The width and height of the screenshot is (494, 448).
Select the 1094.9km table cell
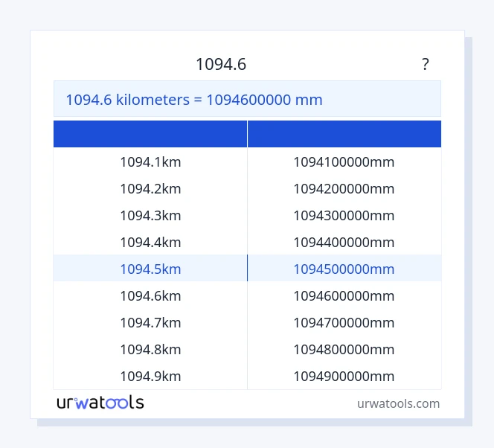(x=150, y=376)
